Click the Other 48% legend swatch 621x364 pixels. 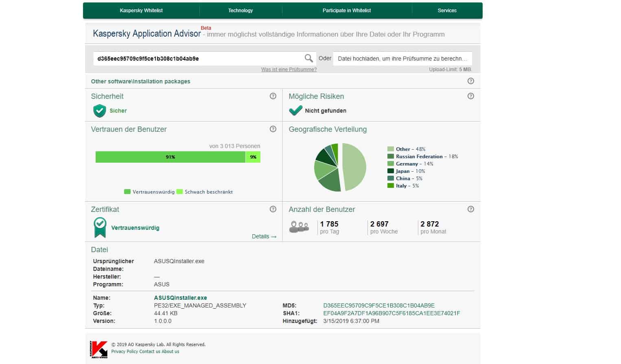click(x=391, y=149)
